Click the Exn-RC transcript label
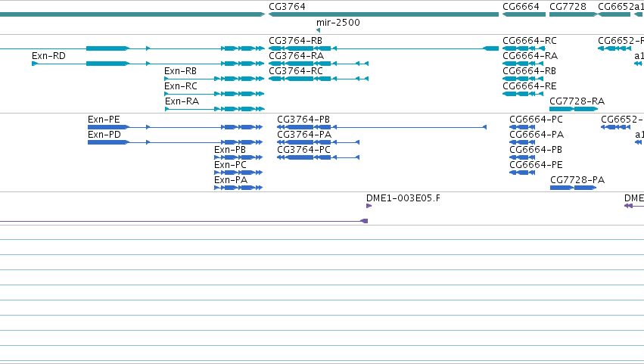Viewport: 644px width, 364px height. [181, 86]
